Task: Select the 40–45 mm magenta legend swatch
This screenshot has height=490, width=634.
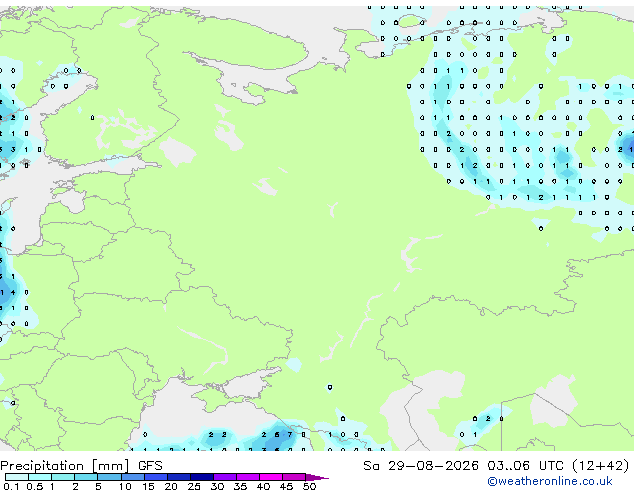Action: pyautogui.click(x=271, y=477)
